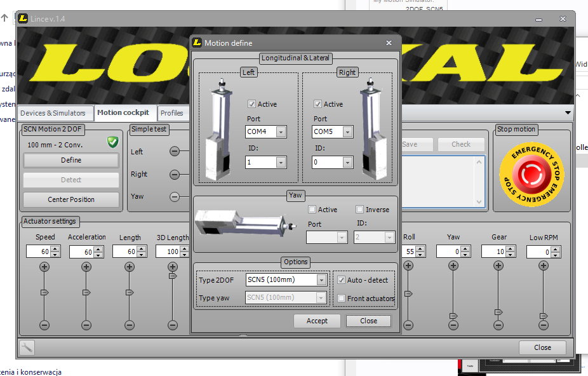Image resolution: width=588 pixels, height=376 pixels.
Task: Click the Speed slider handle
Action: pos(44,292)
